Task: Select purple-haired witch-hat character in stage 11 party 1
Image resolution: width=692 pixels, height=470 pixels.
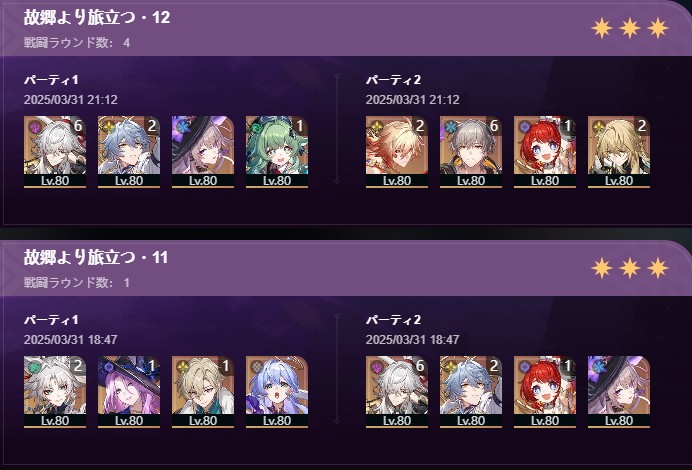Action: 129,392
